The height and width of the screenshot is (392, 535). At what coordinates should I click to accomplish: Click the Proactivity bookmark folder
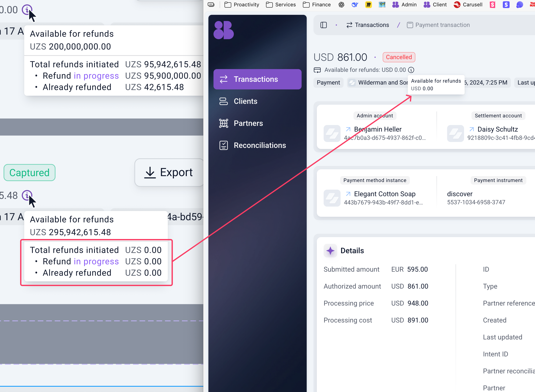242,5
